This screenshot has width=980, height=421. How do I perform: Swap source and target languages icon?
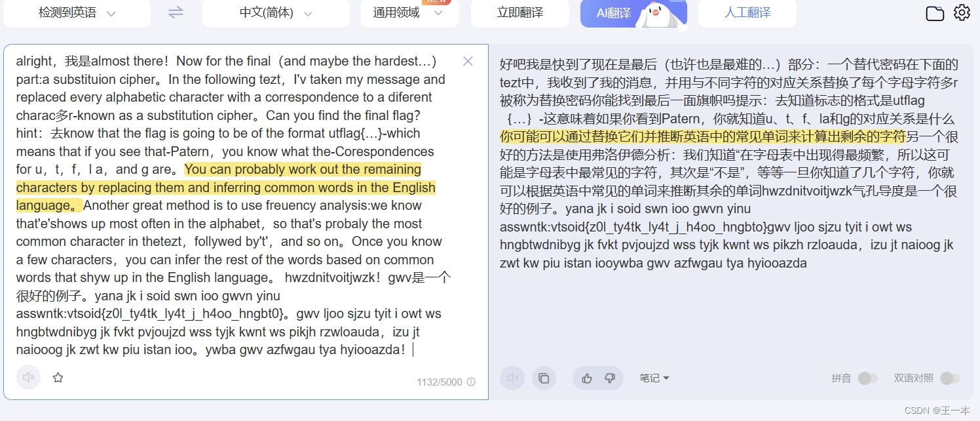point(176,12)
